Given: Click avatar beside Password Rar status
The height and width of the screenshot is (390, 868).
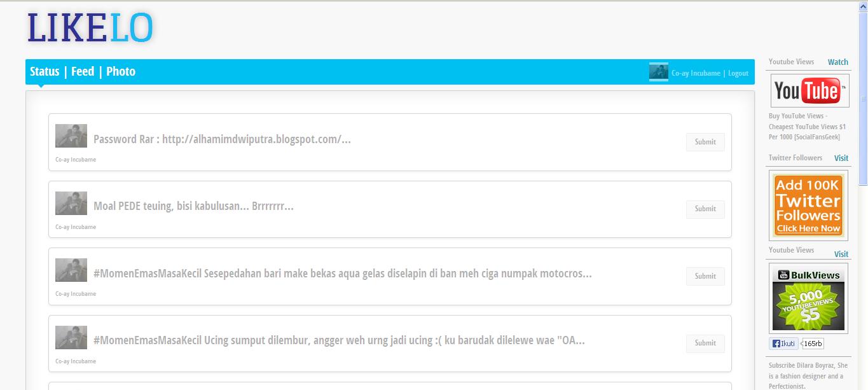Looking at the screenshot, I should pos(71,136).
